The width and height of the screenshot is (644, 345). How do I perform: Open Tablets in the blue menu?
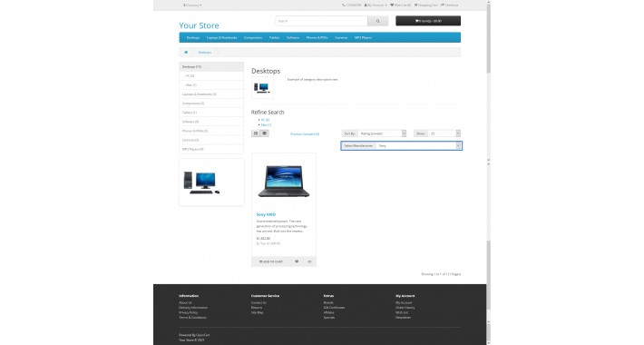click(x=274, y=37)
